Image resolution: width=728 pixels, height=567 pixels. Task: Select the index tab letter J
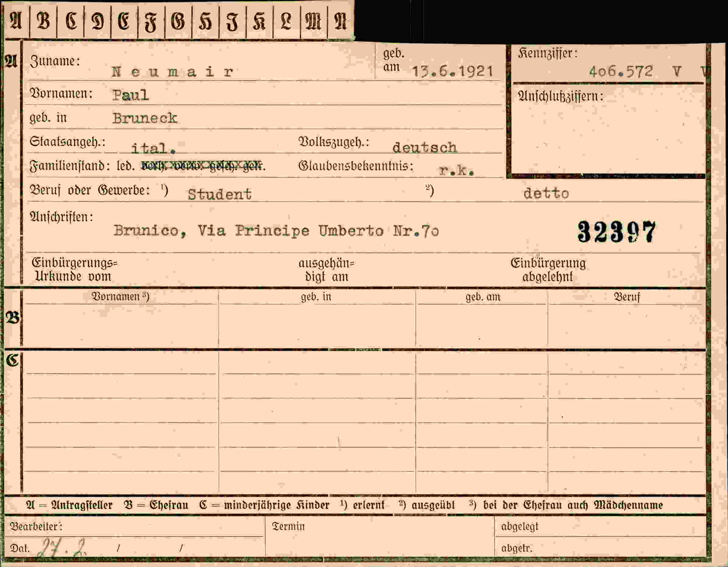(x=232, y=22)
